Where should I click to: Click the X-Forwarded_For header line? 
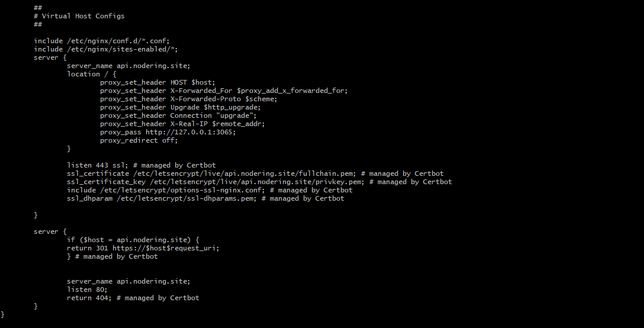click(x=224, y=91)
